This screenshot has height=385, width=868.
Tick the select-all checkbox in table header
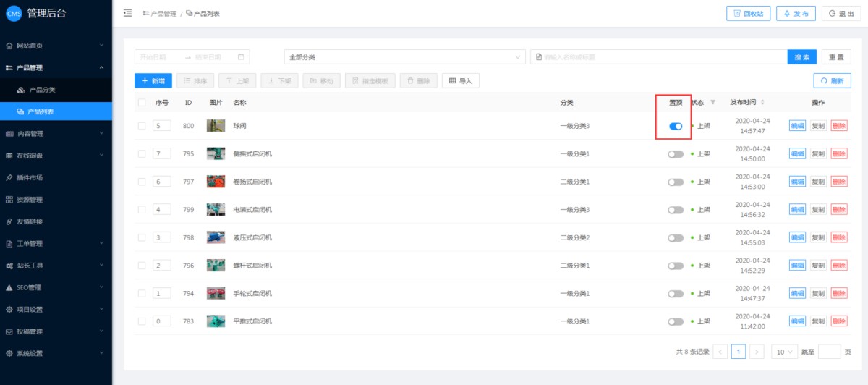142,103
